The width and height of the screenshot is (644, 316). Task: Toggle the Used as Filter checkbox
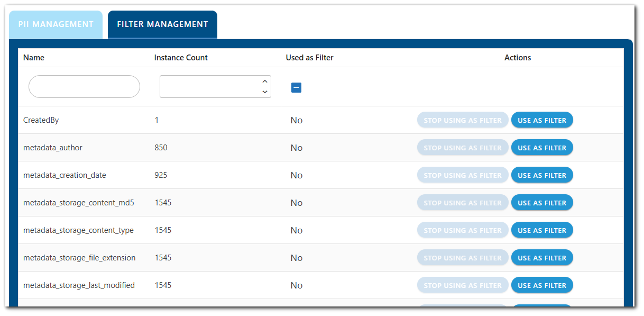coord(296,88)
